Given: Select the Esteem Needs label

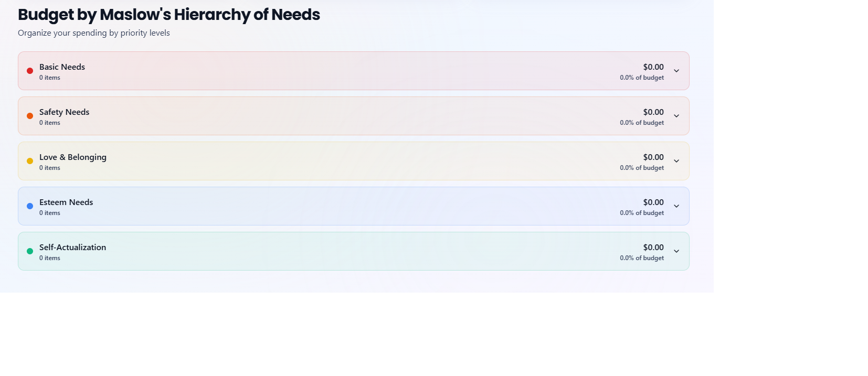Looking at the screenshot, I should pyautogui.click(x=66, y=202).
